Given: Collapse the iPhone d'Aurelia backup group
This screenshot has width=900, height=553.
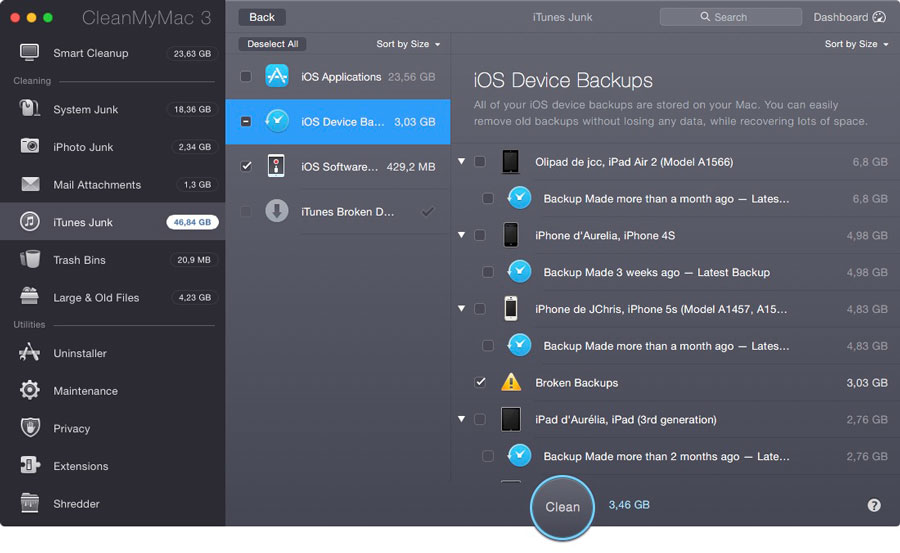Looking at the screenshot, I should pos(461,235).
